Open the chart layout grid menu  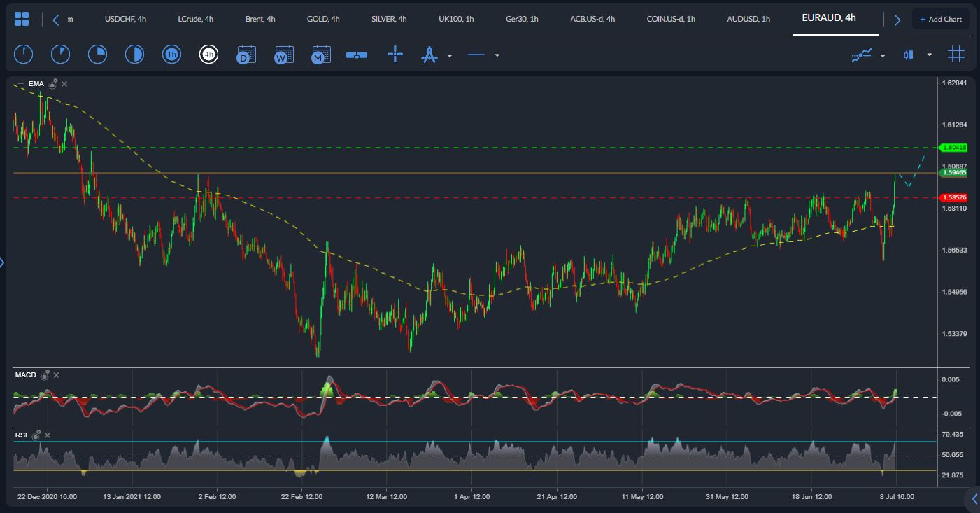click(22, 19)
